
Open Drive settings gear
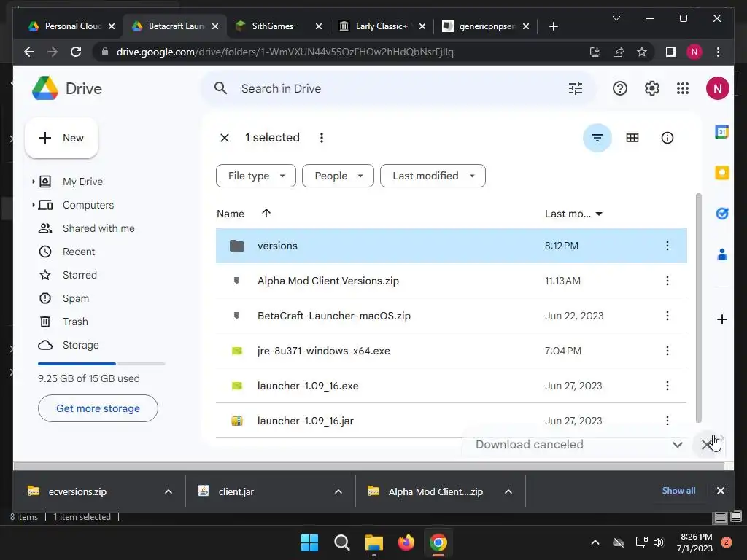[651, 88]
